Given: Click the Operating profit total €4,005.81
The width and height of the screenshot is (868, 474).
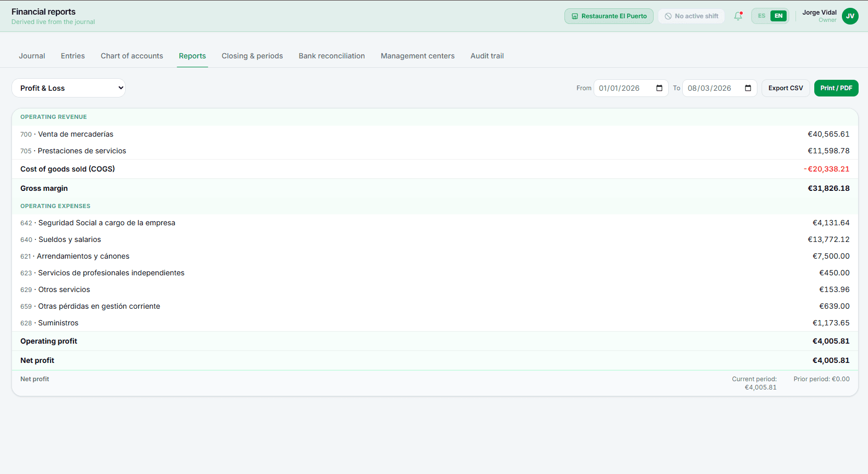Looking at the screenshot, I should (831, 341).
